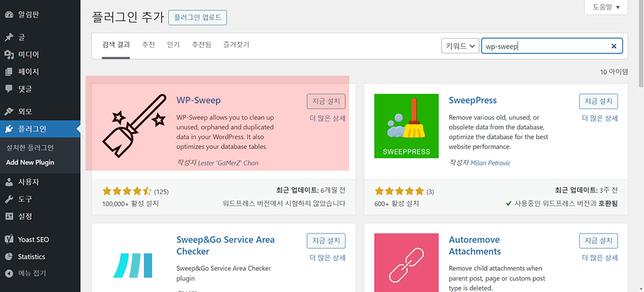This screenshot has height=292, width=644.
Task: Open the 글 posts menu
Action: click(40, 37)
